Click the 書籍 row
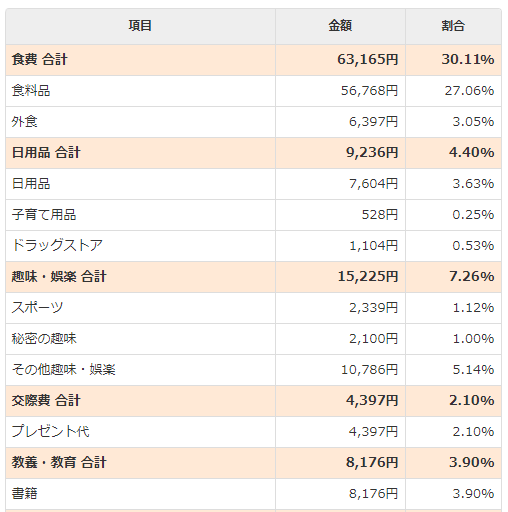 [253, 494]
